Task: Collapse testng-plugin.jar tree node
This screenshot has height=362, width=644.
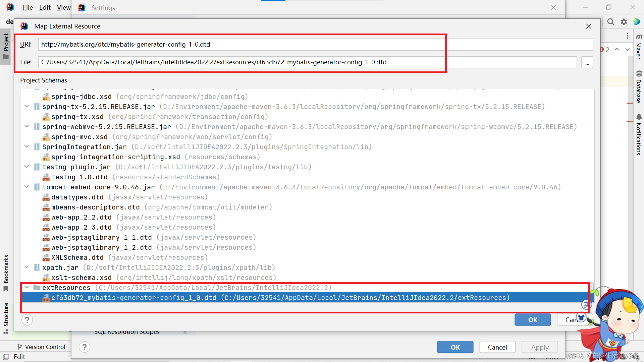Action: [x=26, y=167]
